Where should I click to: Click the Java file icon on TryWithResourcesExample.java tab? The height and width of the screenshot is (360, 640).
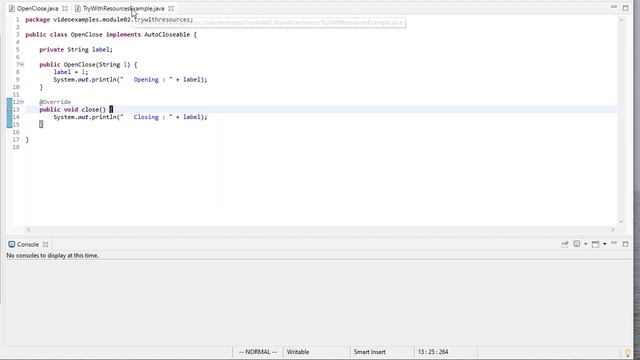point(78,8)
